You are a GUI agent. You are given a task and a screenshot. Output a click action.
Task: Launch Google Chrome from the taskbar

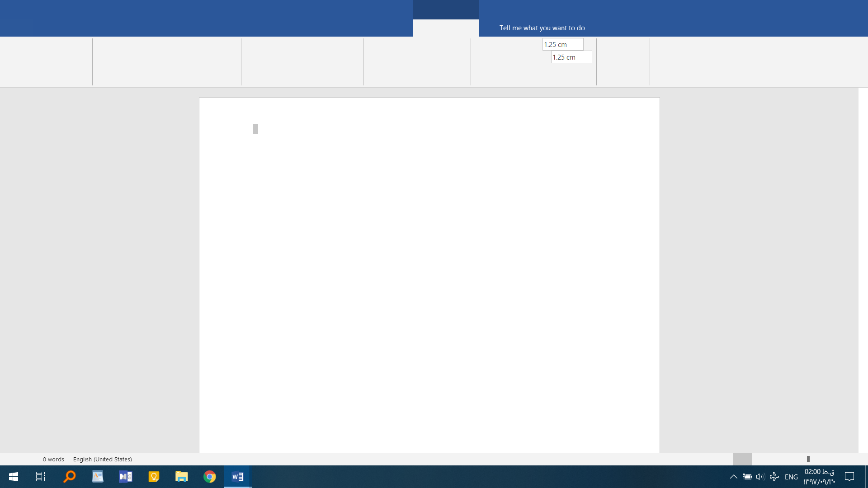(x=210, y=477)
